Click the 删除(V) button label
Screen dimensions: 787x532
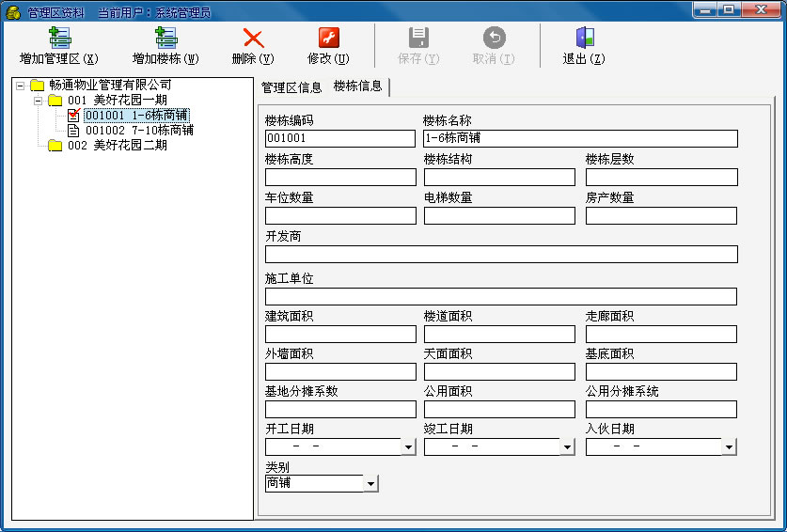[x=253, y=58]
